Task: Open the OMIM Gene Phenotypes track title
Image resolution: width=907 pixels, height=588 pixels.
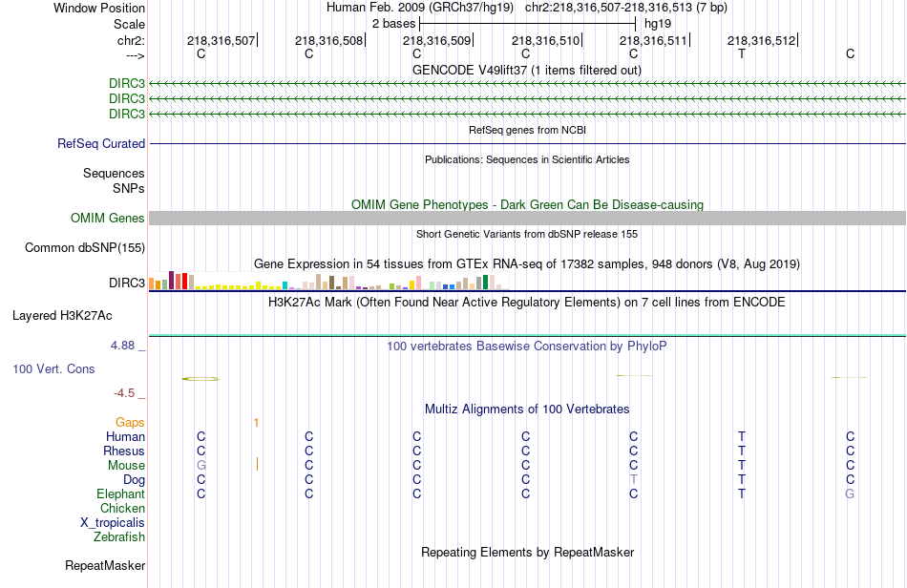Action: [527, 204]
